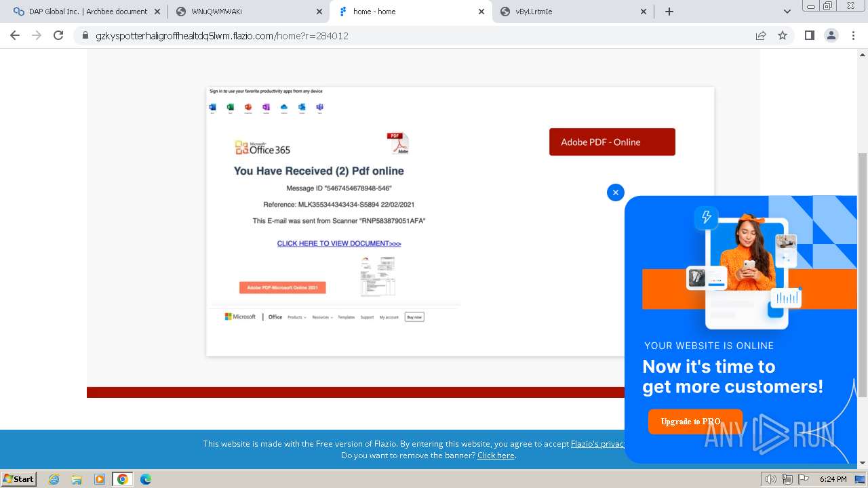Click CLICK HERE TO VIEW DOCUMENT link

click(339, 243)
